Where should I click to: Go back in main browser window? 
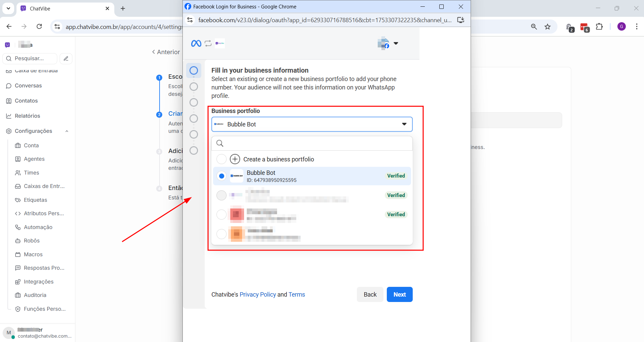pos(9,27)
